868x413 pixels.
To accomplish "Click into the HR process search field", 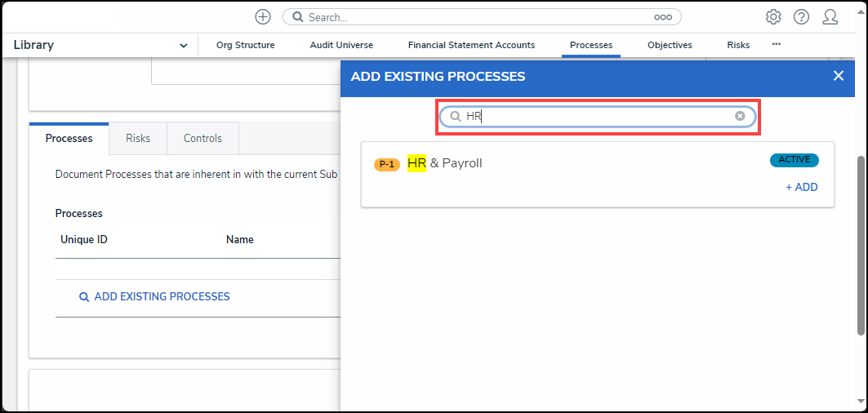I will (x=598, y=117).
